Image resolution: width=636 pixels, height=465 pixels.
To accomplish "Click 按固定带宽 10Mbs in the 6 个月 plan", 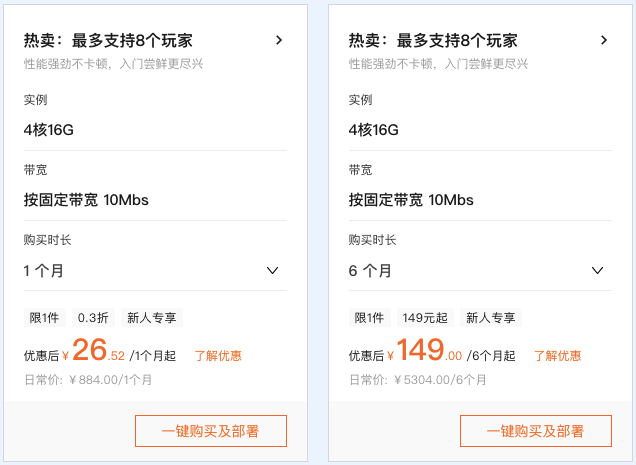I will 411,200.
